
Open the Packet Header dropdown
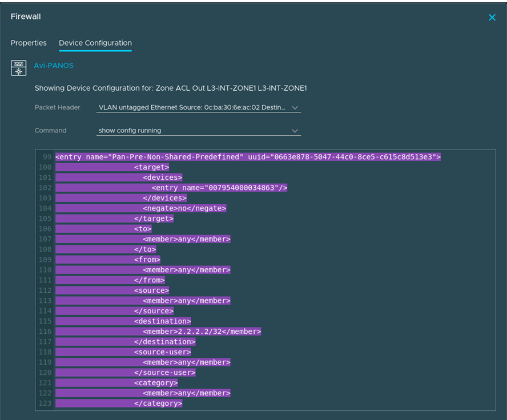(199, 107)
